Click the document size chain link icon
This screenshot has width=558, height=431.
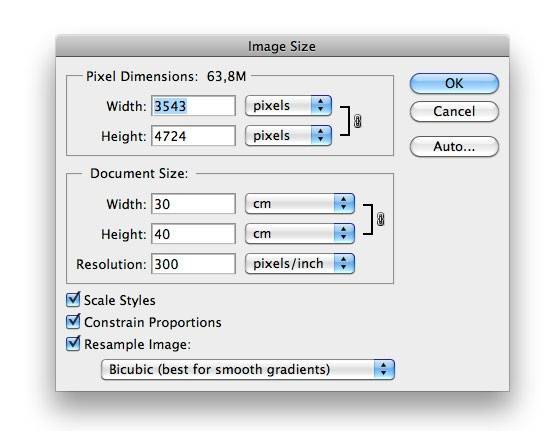(x=380, y=219)
